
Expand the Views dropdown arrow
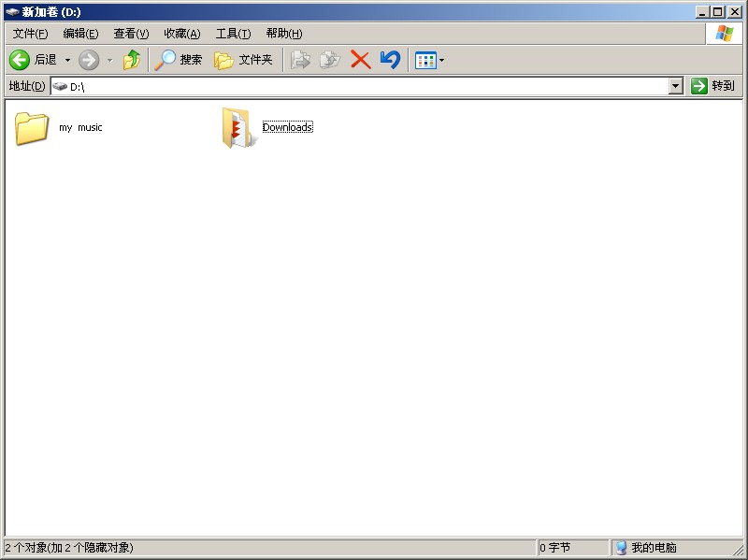coord(441,61)
